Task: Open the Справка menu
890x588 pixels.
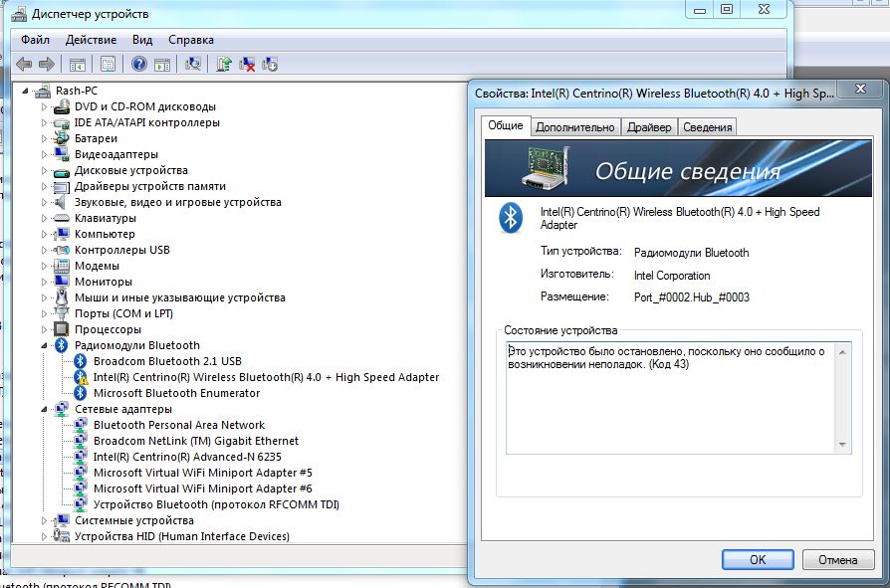Action: click(190, 40)
